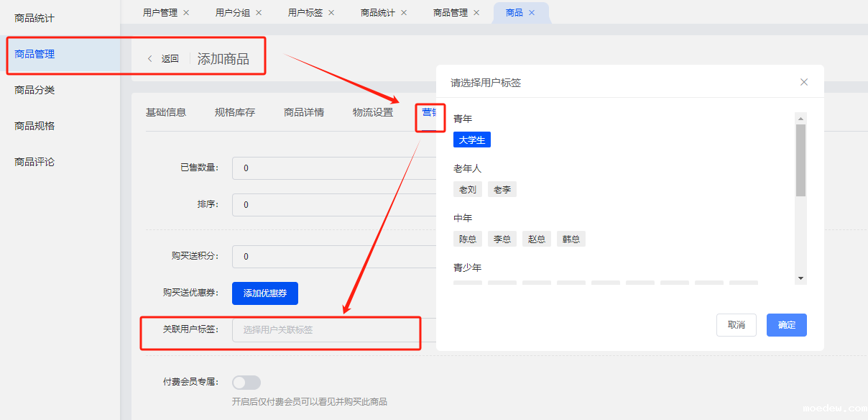This screenshot has height=420, width=868.
Task: Select the 老刘 tag
Action: [468, 190]
